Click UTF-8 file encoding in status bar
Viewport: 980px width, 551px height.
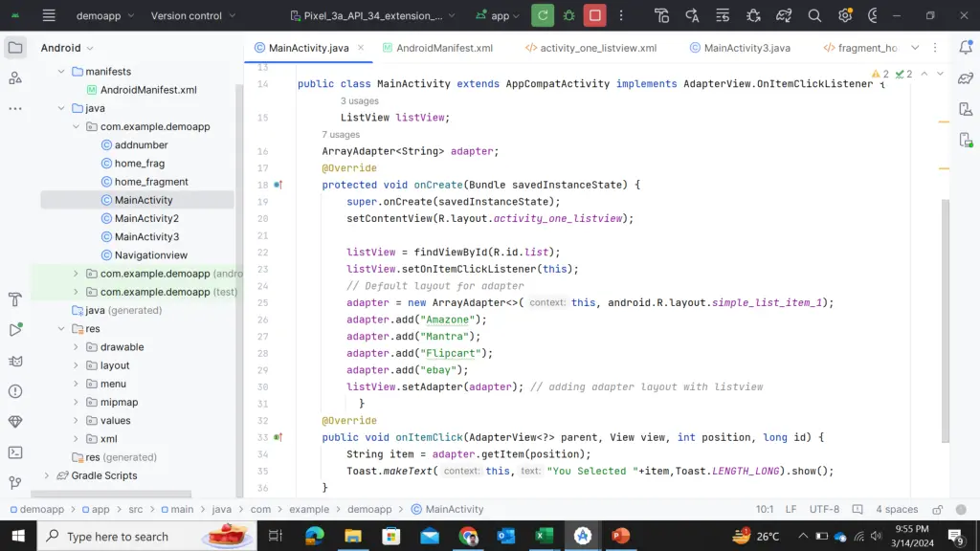(x=824, y=509)
